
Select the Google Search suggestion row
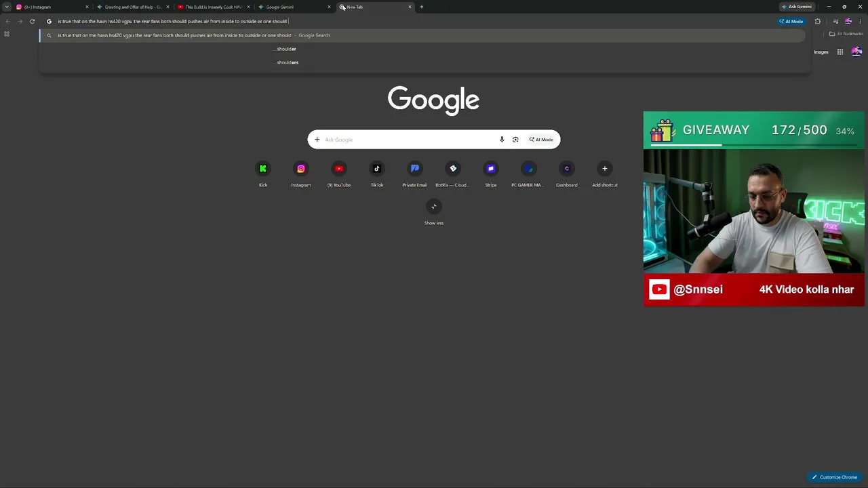pos(422,35)
